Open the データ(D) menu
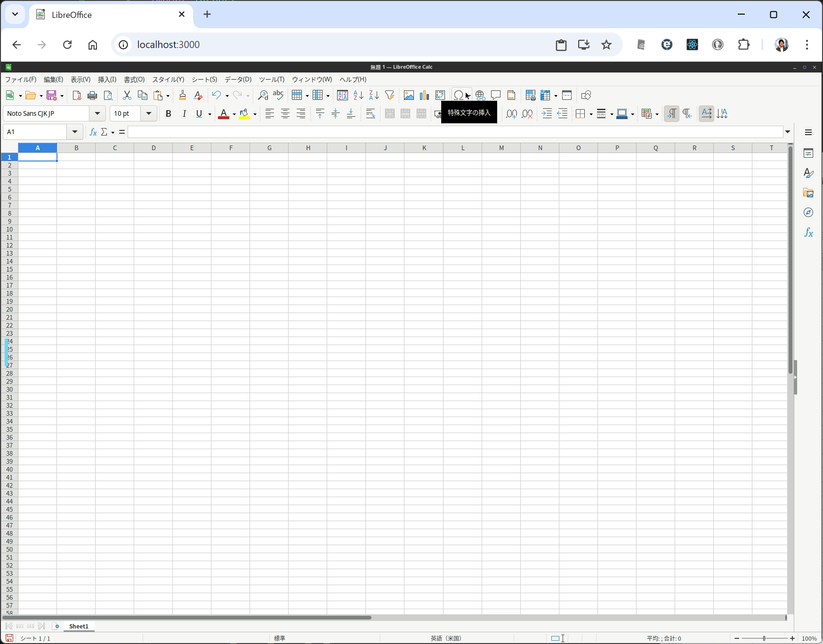Image resolution: width=823 pixels, height=644 pixels. pyautogui.click(x=238, y=80)
